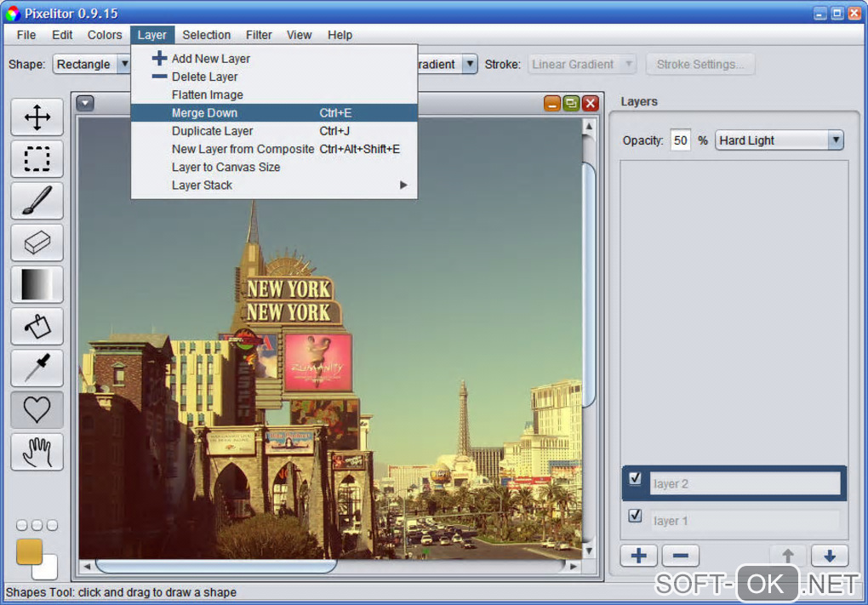Click the Opacity value field
Viewport: 868px width, 605px height.
(680, 140)
